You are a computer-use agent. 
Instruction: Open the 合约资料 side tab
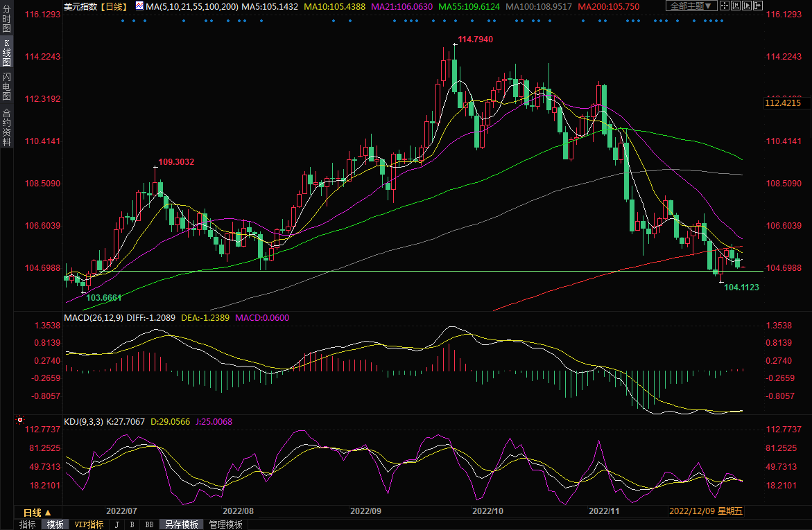click(6, 127)
